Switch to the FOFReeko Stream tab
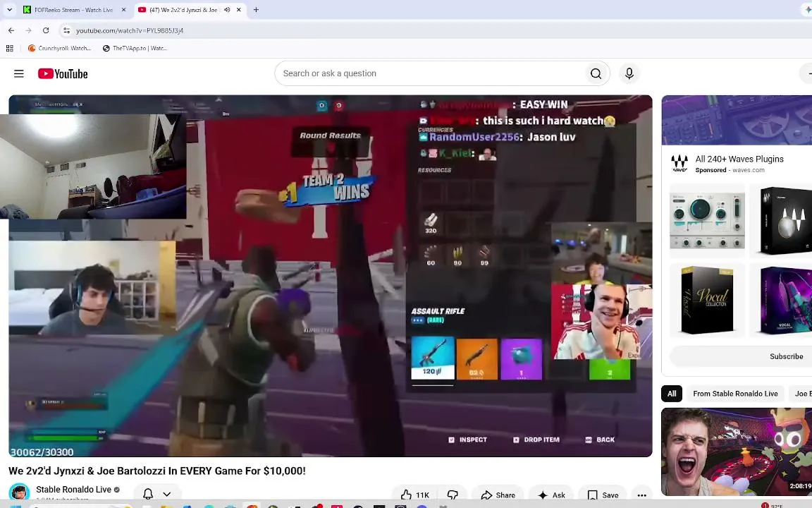Image resolution: width=812 pixels, height=508 pixels. pyautogui.click(x=73, y=10)
